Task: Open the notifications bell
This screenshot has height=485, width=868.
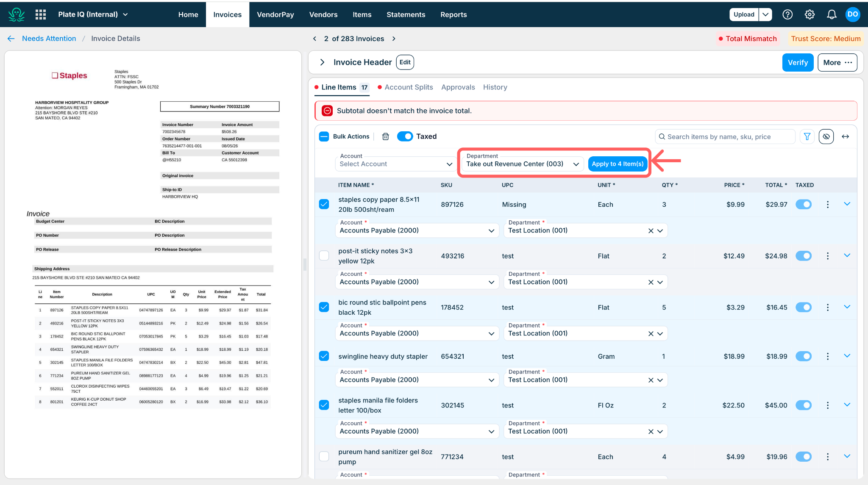Action: click(x=832, y=14)
